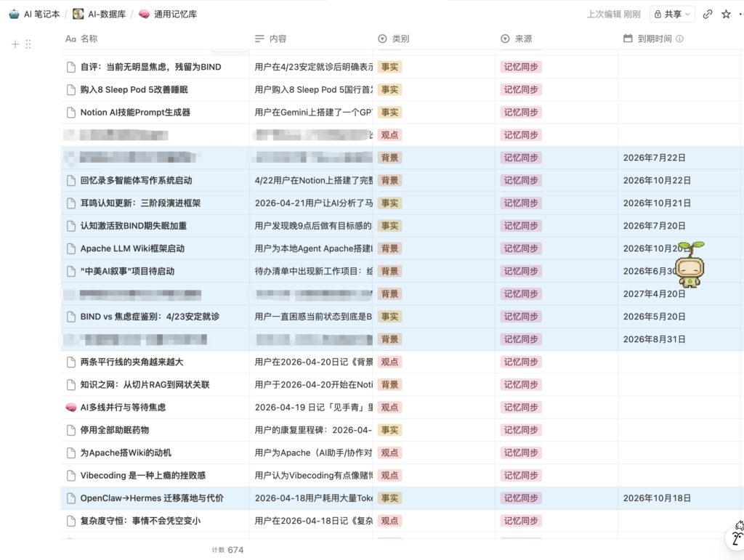The image size is (744, 560).
Task: Open the 类别 column header menu
Action: [x=394, y=39]
